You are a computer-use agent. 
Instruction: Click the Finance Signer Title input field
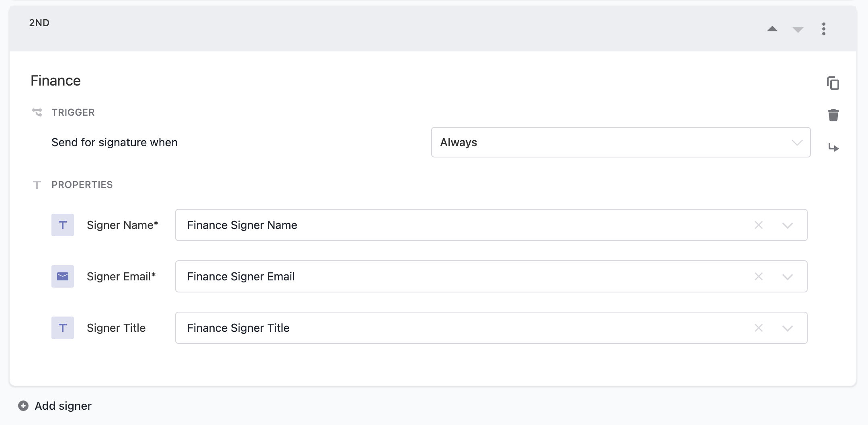click(442, 328)
